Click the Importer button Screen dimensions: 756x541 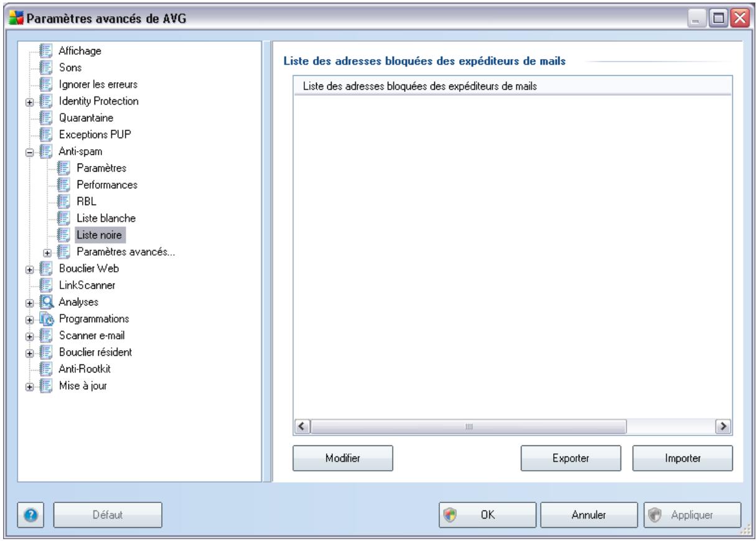(x=683, y=458)
